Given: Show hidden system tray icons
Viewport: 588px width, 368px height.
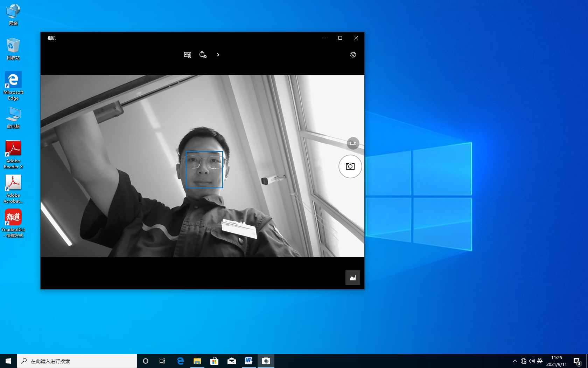Looking at the screenshot, I should coord(515,361).
